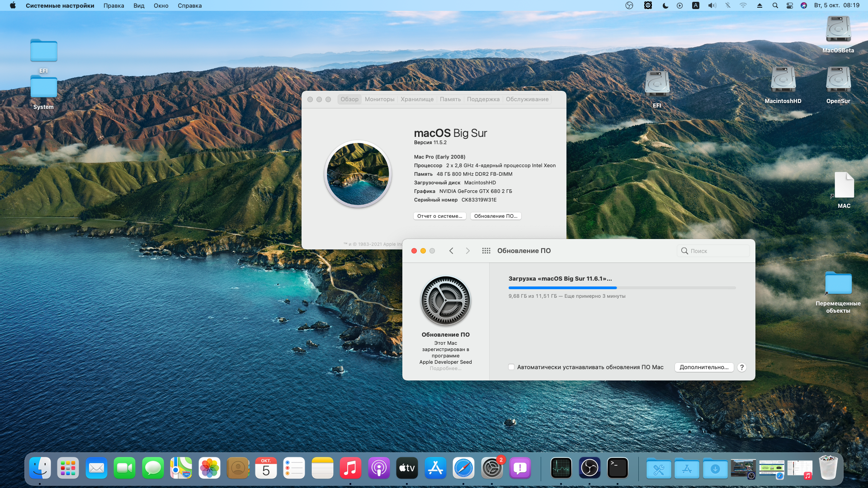Switch to Поддержка tab
The width and height of the screenshot is (868, 488).
(483, 99)
